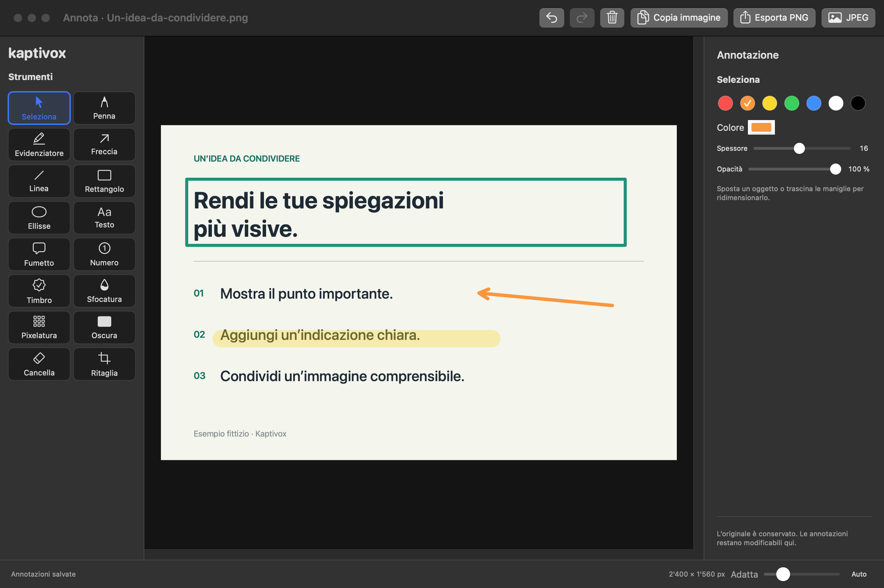Export with Esporta PNG button

[x=774, y=18]
